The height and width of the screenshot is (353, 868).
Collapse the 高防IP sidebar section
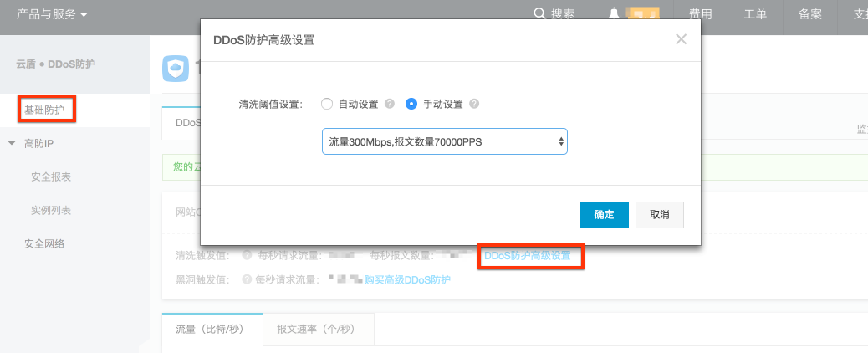tap(12, 143)
